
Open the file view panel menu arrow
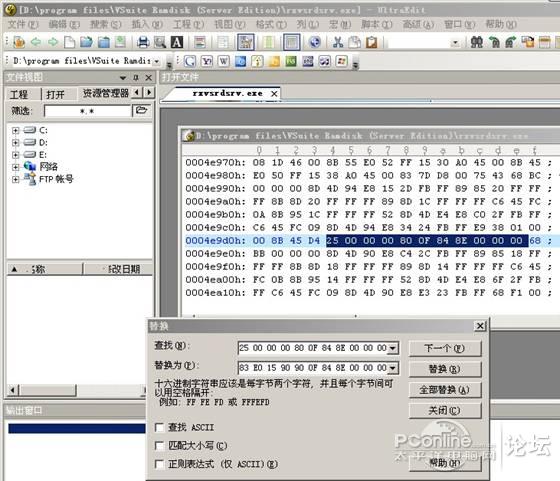coord(123,77)
